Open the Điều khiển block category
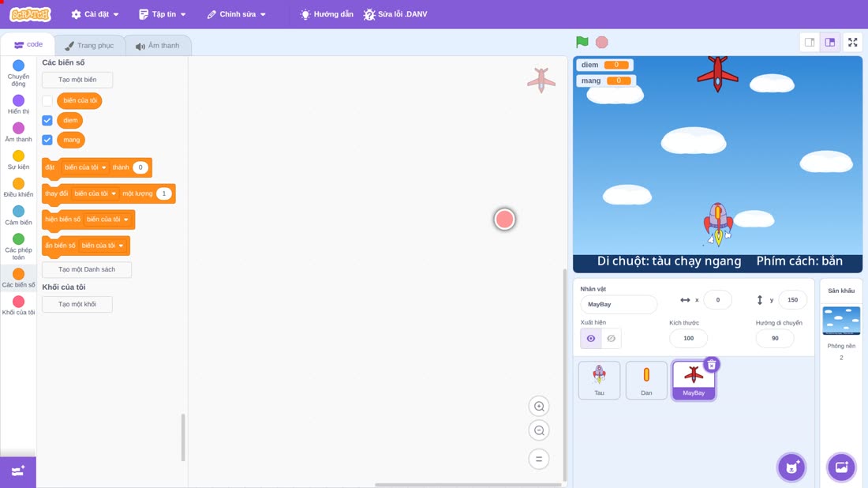The width and height of the screenshot is (868, 488). tap(18, 187)
